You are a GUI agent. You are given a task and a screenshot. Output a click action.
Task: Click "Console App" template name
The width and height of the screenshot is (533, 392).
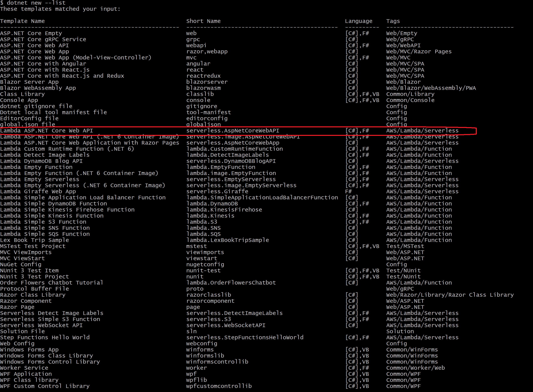point(19,100)
